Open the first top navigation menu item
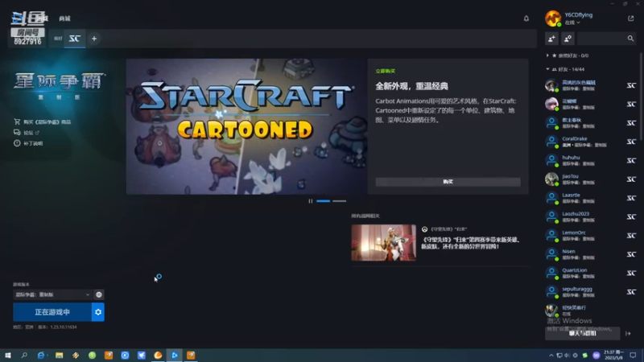This screenshot has width=644, height=362. 42,19
